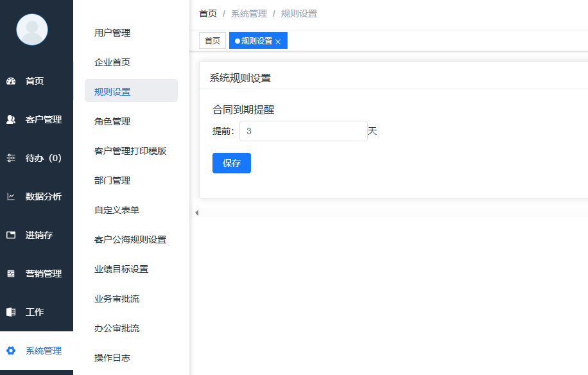Click the folder icon beside 进销存
The image size is (588, 375).
(x=11, y=235)
